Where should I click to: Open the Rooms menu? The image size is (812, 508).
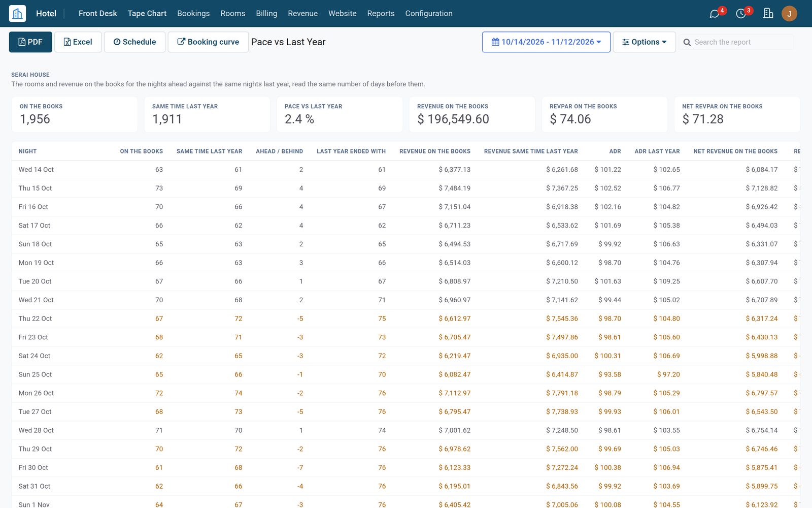pyautogui.click(x=233, y=13)
